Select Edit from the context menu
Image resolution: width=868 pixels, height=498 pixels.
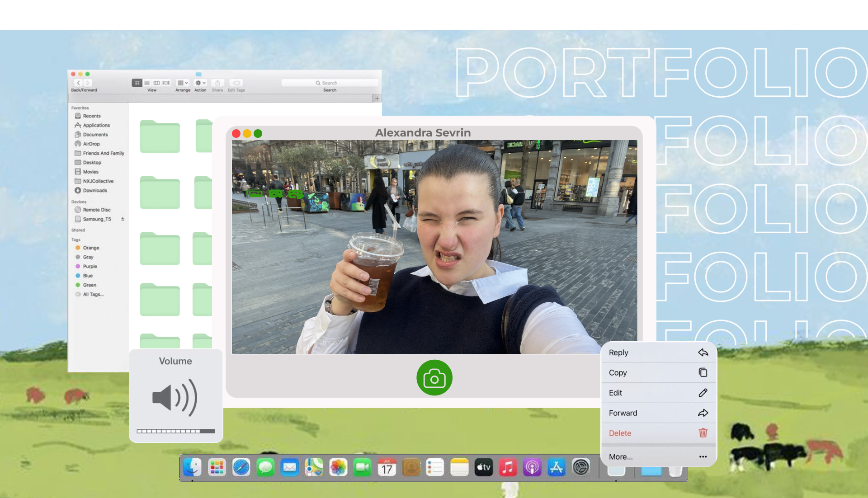point(658,393)
